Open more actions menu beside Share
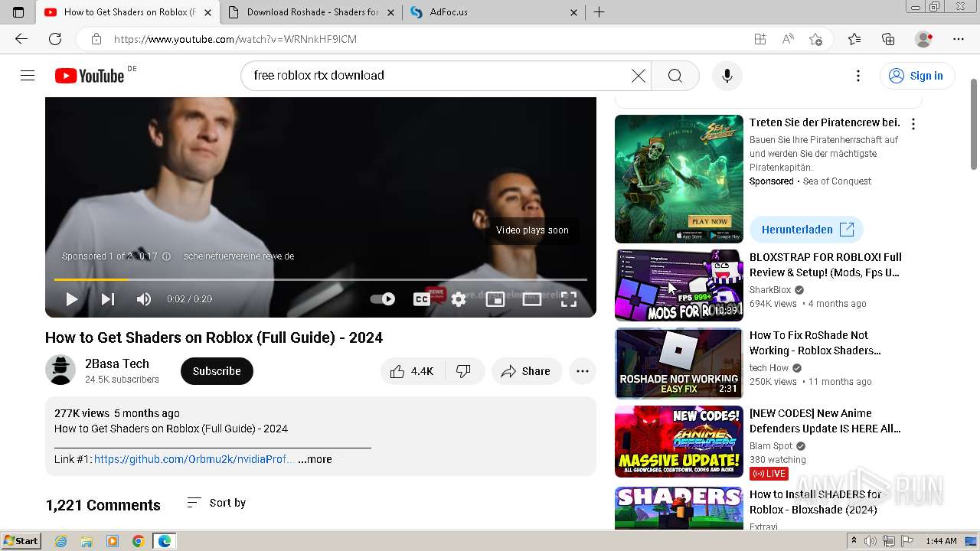The width and height of the screenshot is (980, 551). coord(582,371)
